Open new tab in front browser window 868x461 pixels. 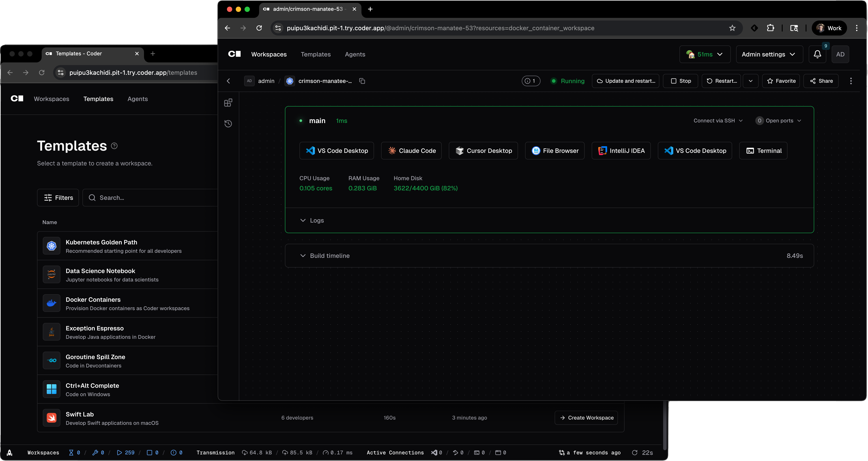(370, 9)
